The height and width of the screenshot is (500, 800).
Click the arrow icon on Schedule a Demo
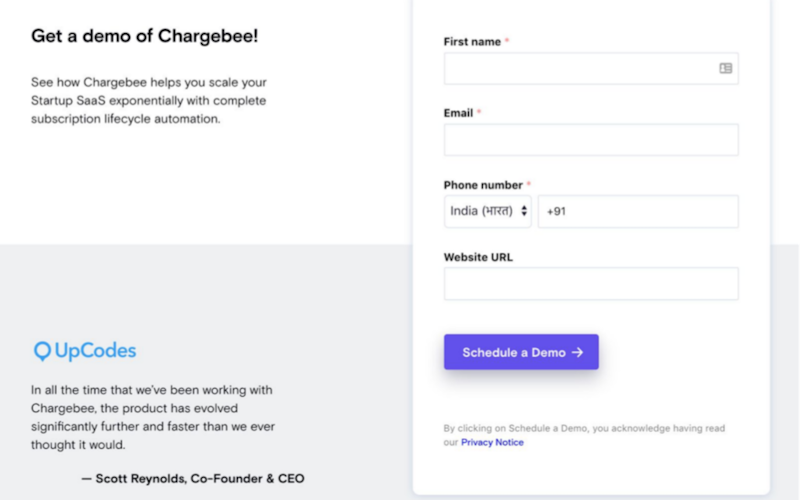click(x=578, y=352)
